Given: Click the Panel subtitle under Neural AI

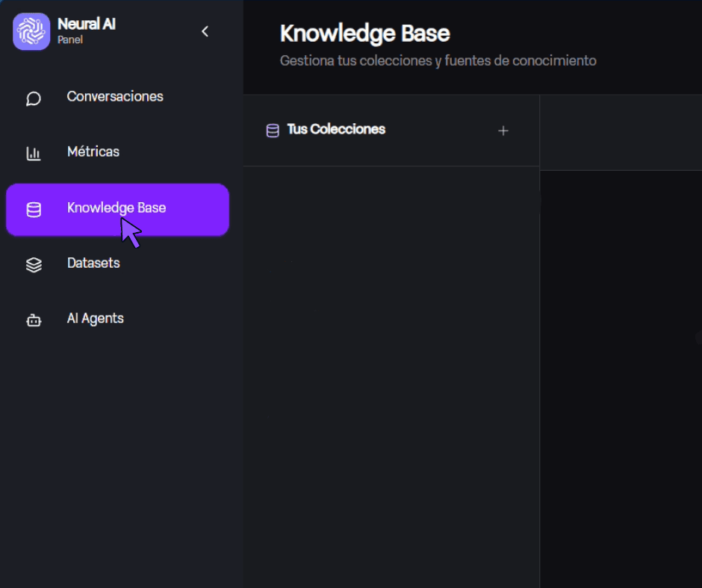Looking at the screenshot, I should (x=70, y=40).
